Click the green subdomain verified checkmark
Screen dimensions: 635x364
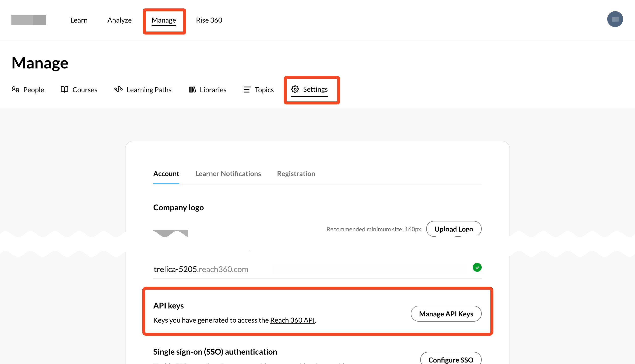pyautogui.click(x=477, y=268)
